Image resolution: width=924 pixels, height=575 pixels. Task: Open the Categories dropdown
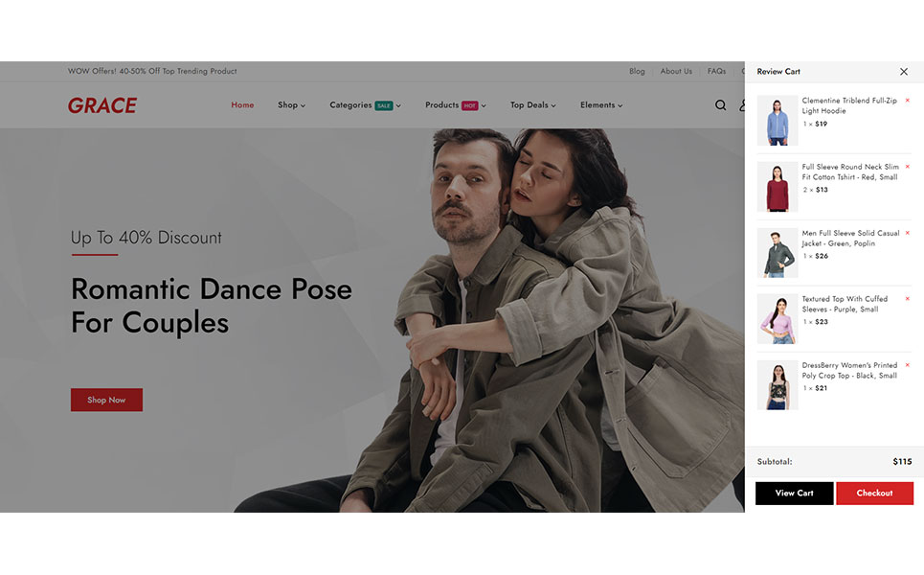click(x=365, y=105)
